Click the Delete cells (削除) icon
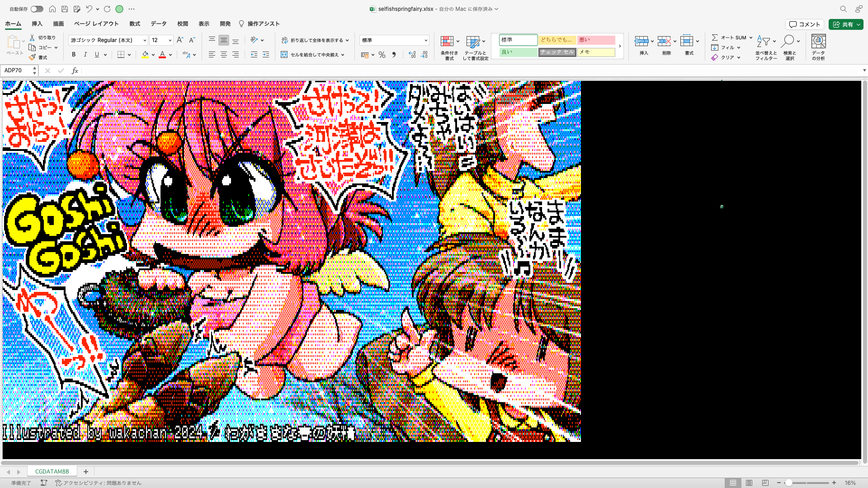 [664, 42]
